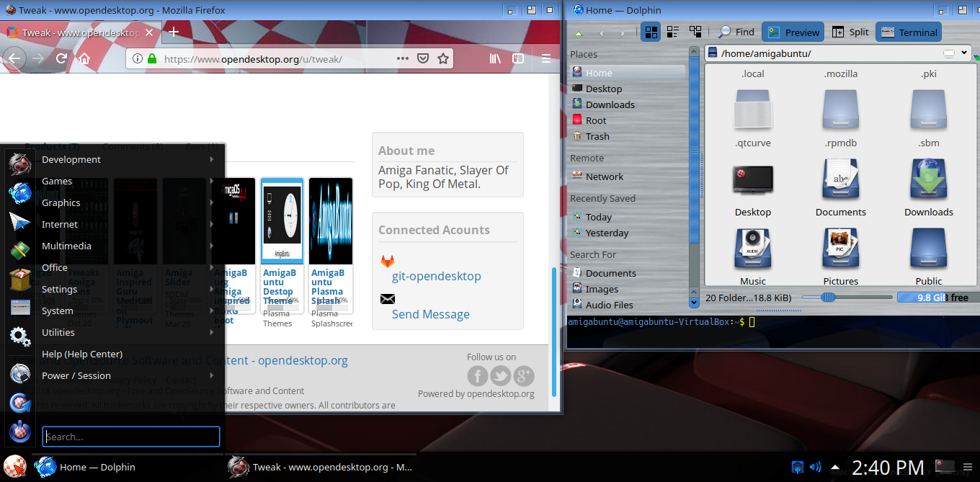Open Trash in Dolphin Places panel
The height and width of the screenshot is (482, 980).
(x=627, y=136)
